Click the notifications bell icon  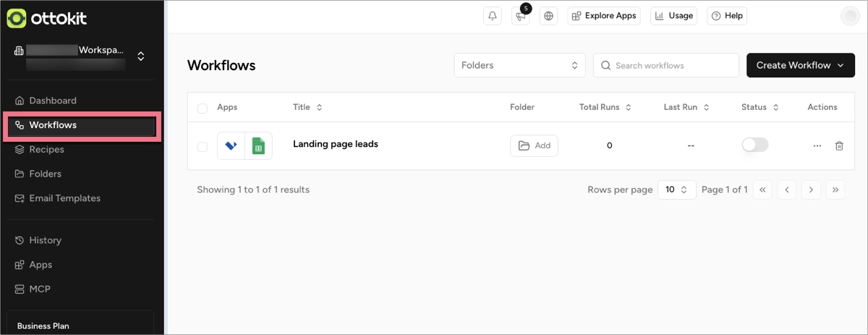pyautogui.click(x=493, y=16)
